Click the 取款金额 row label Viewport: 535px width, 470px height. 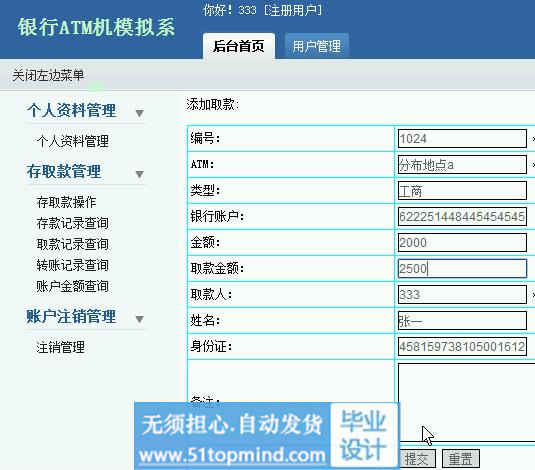217,269
